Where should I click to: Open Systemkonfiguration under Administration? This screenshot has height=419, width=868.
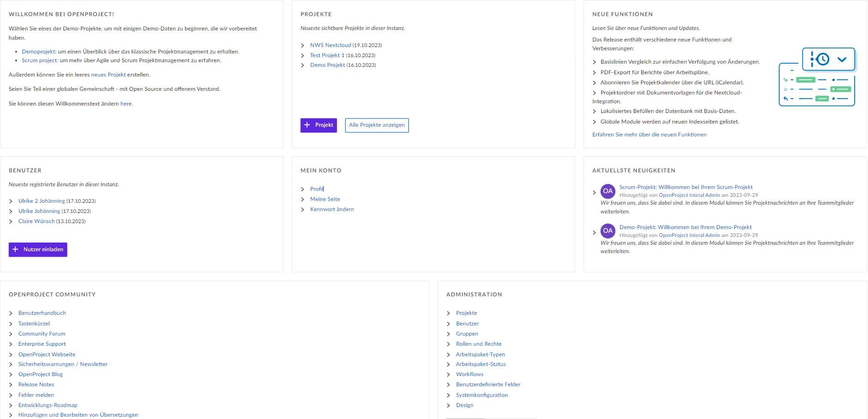[481, 395]
